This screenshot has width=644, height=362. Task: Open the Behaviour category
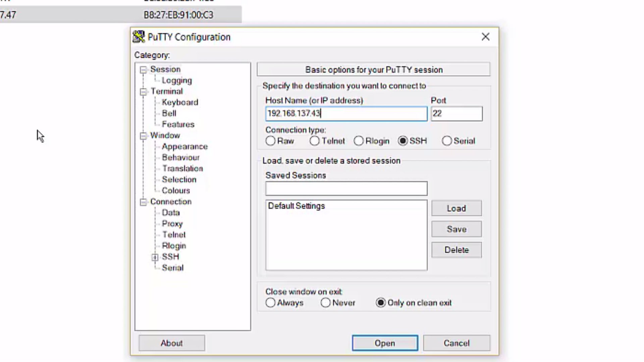click(x=181, y=158)
